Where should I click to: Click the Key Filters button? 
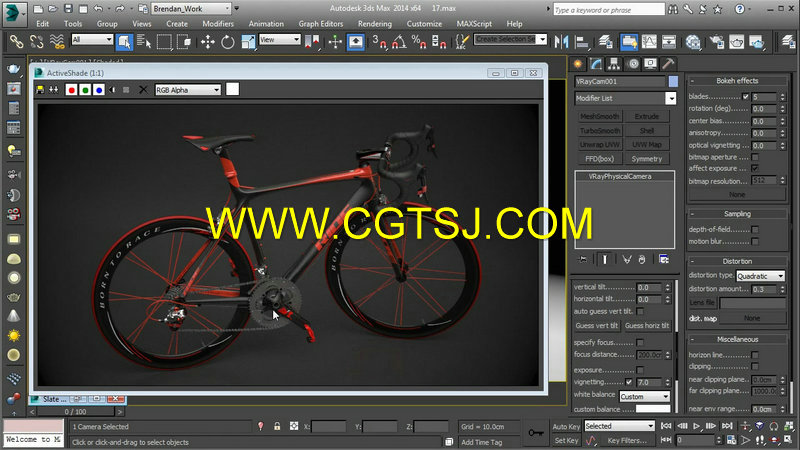point(627,440)
